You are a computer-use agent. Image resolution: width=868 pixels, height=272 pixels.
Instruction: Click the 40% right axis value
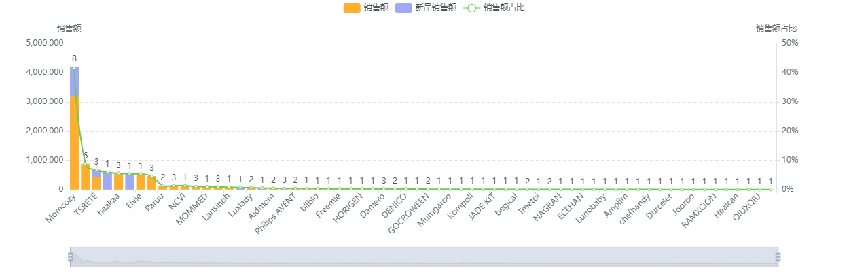[790, 72]
